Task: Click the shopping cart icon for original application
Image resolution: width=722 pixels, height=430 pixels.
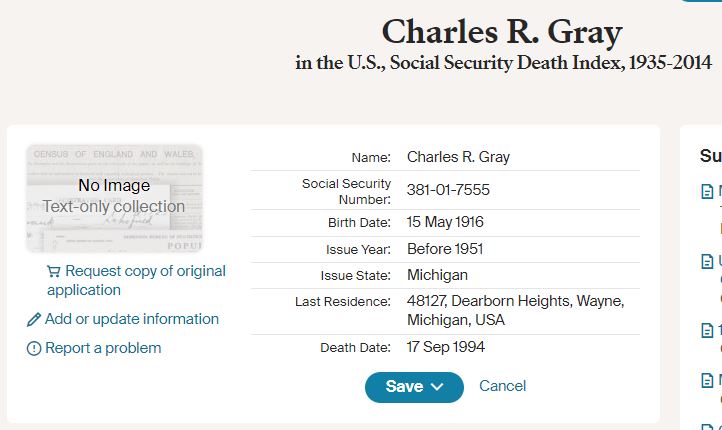Action: point(53,272)
